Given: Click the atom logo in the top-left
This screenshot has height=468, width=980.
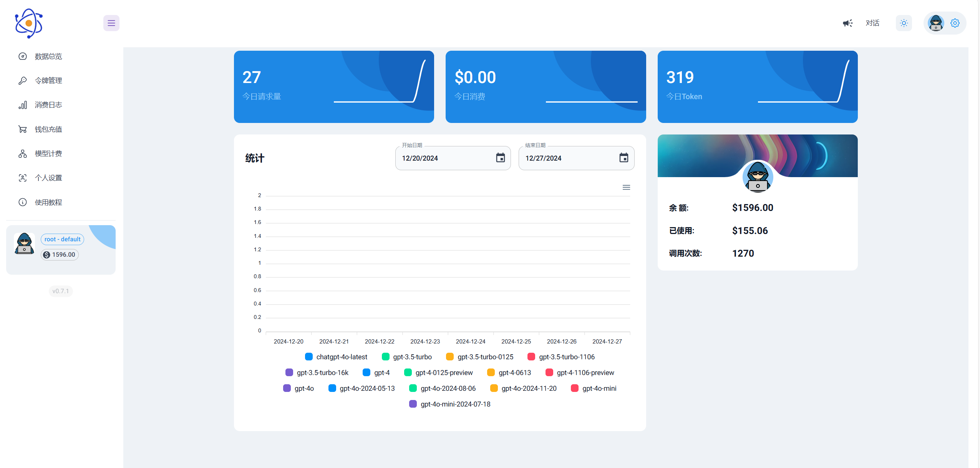Looking at the screenshot, I should [x=29, y=23].
